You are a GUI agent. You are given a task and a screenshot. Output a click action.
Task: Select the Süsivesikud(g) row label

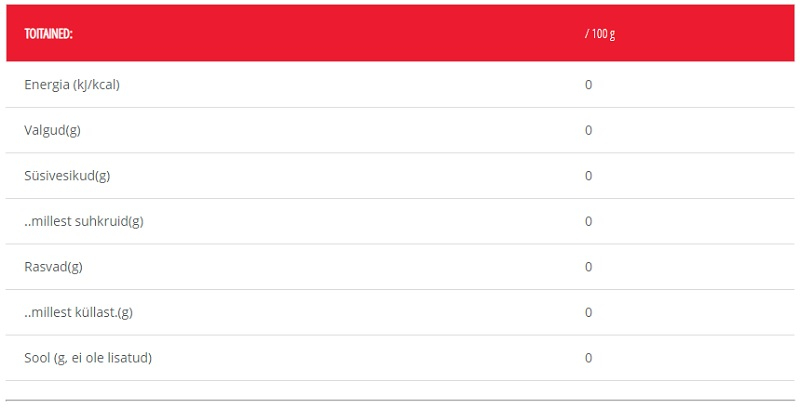(x=67, y=176)
